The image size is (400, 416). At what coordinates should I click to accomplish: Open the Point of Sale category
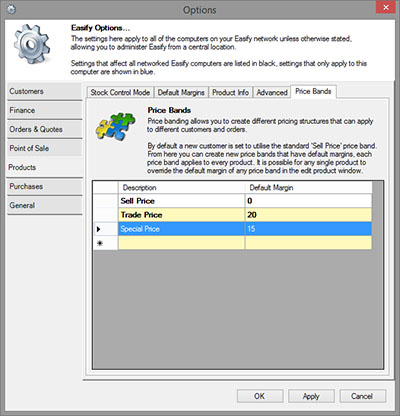44,148
